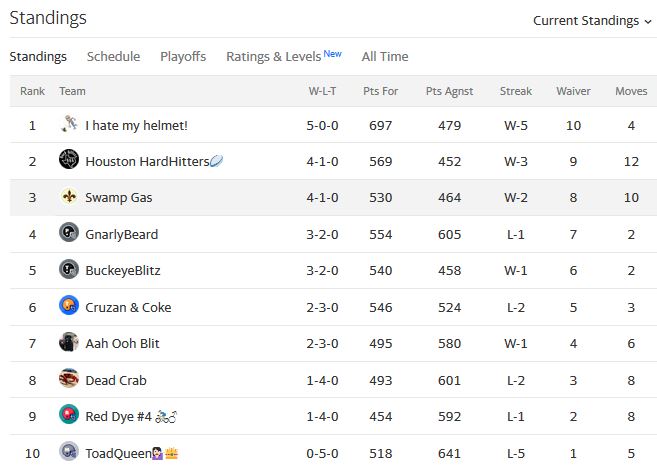Click the Pts For column header

[380, 91]
